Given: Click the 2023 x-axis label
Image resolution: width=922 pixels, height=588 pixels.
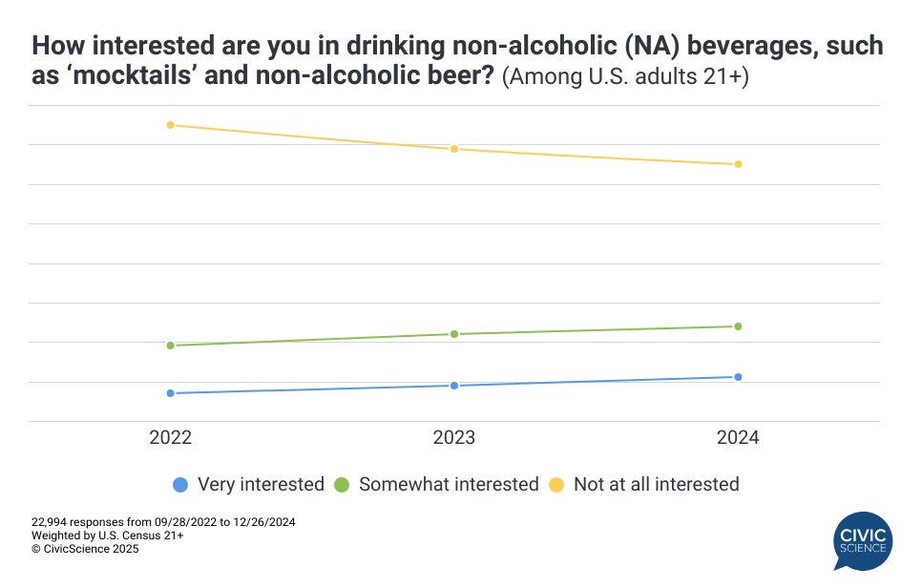Looking at the screenshot, I should (x=454, y=438).
